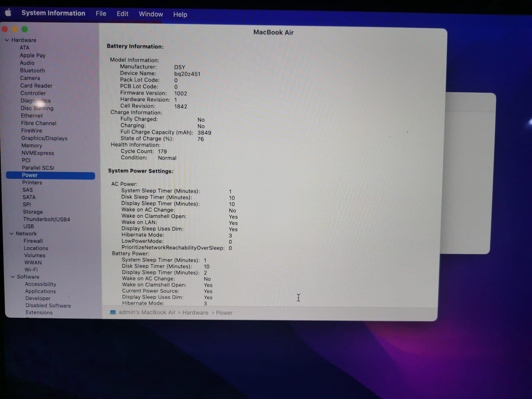Select SAS in the sidebar
Screen dimensions: 532x399
coord(27,190)
